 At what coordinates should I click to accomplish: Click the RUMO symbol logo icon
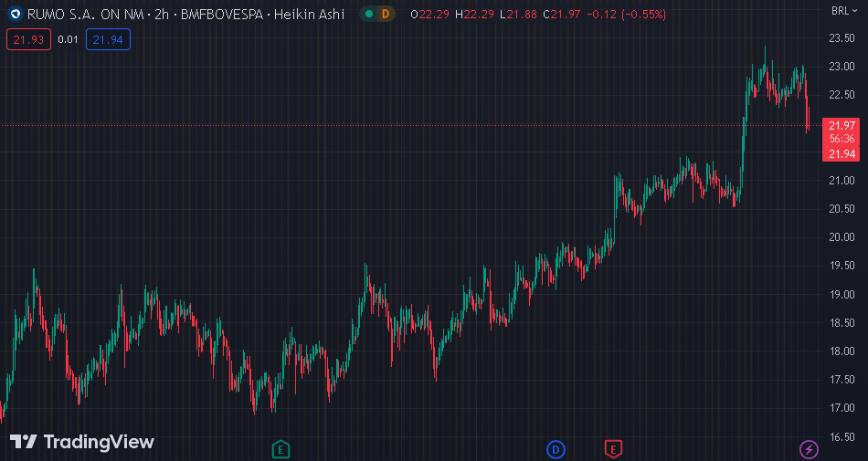click(15, 15)
